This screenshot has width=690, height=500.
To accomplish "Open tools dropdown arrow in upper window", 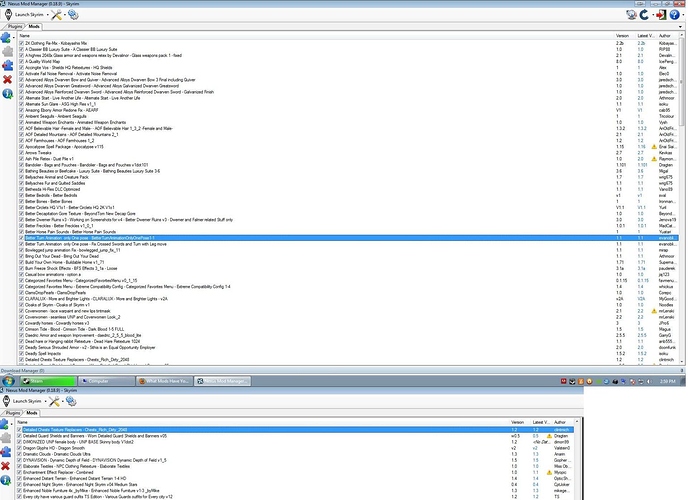I will pos(64,15).
